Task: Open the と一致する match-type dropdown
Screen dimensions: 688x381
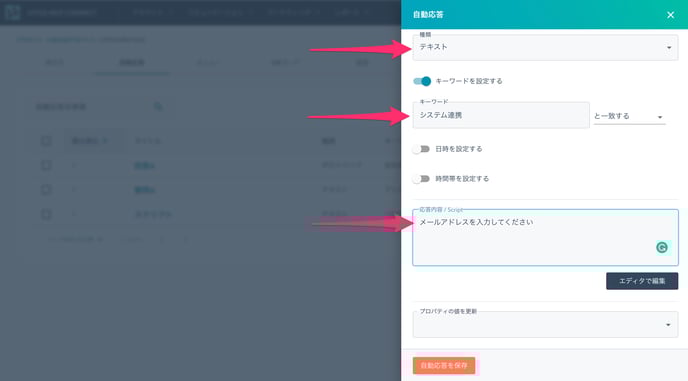Action: [629, 116]
